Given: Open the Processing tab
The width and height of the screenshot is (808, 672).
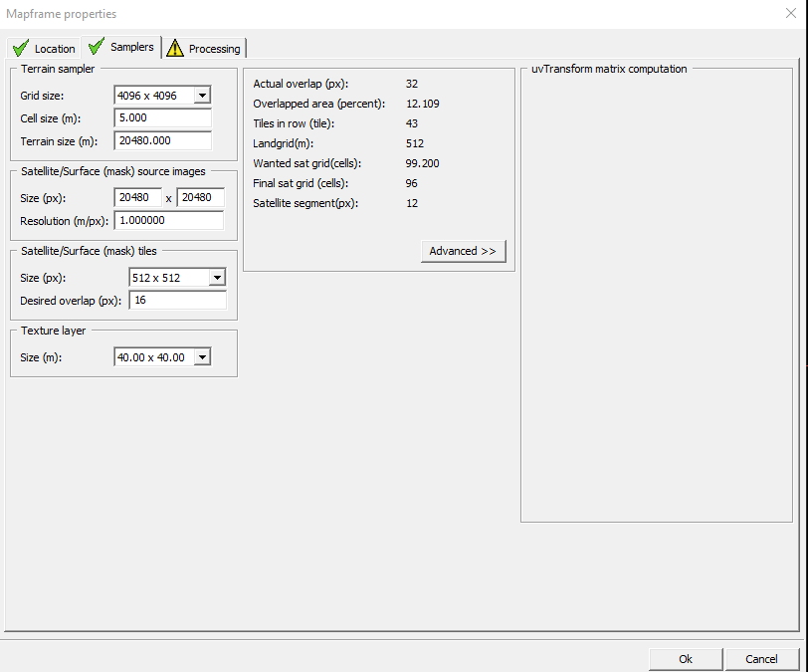Looking at the screenshot, I should (x=204, y=49).
